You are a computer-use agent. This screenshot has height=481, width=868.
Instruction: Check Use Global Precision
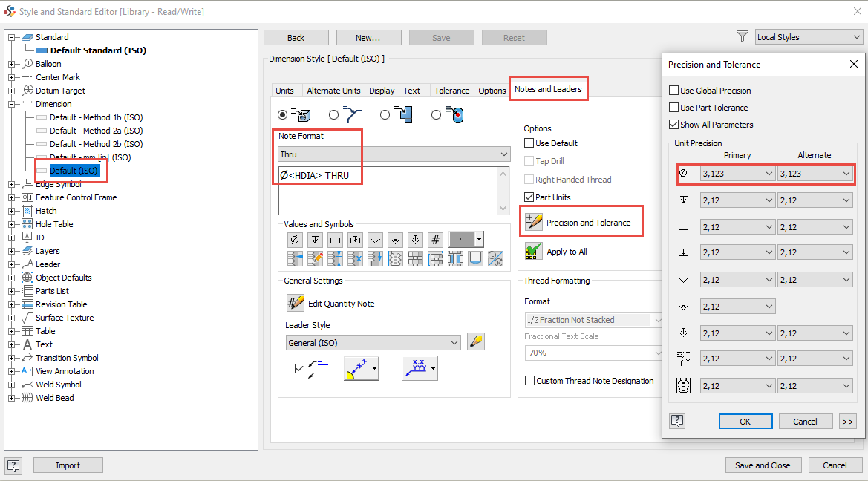coord(673,91)
